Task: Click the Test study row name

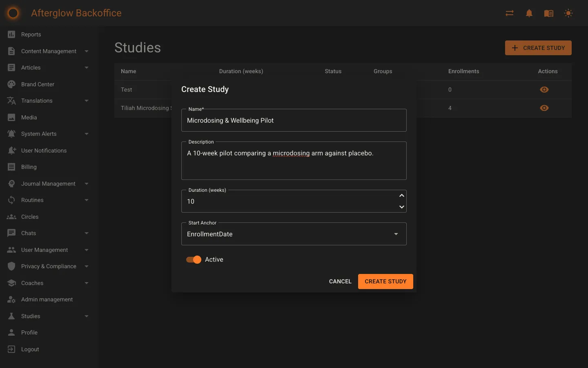Action: (x=127, y=90)
